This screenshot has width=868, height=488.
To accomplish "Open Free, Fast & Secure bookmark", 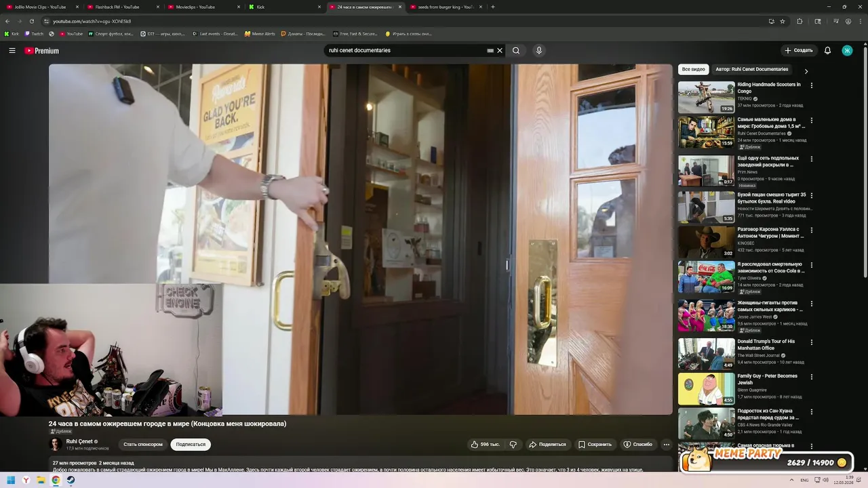I will coord(355,34).
